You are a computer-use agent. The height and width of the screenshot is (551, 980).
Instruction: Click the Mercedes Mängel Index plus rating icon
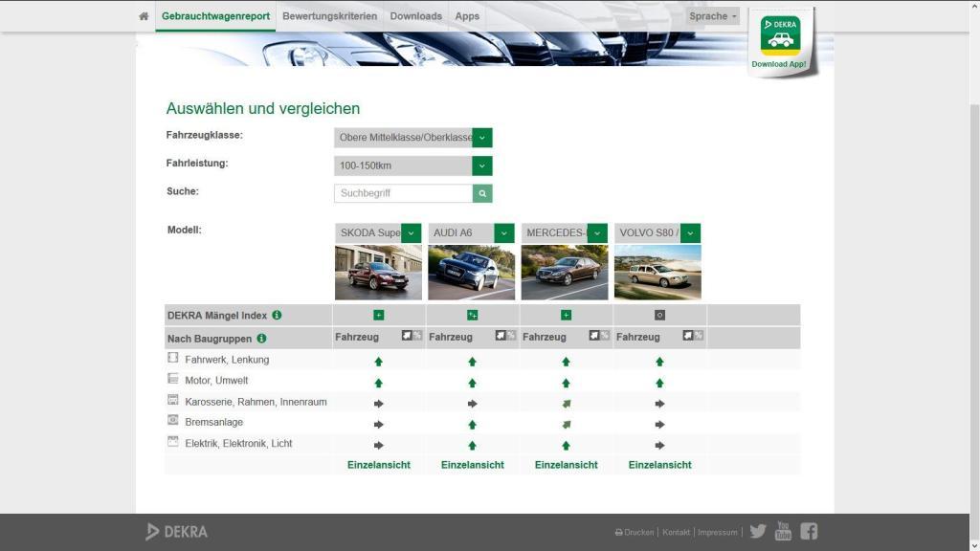click(567, 316)
